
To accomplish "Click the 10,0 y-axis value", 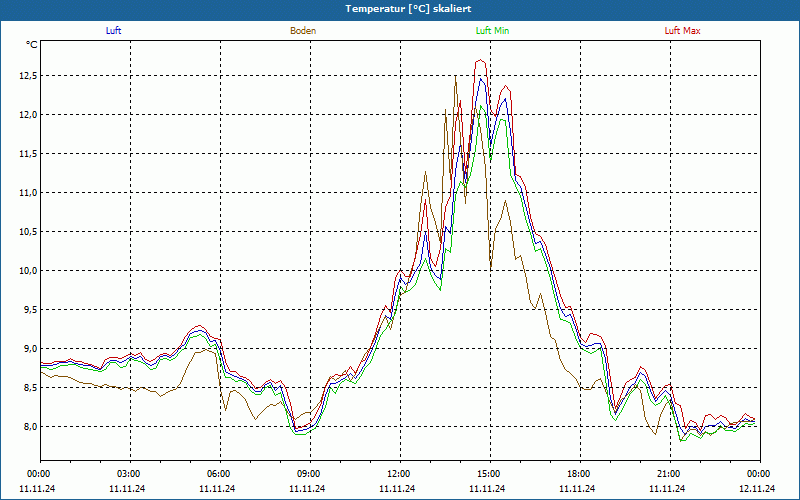I will [29, 270].
